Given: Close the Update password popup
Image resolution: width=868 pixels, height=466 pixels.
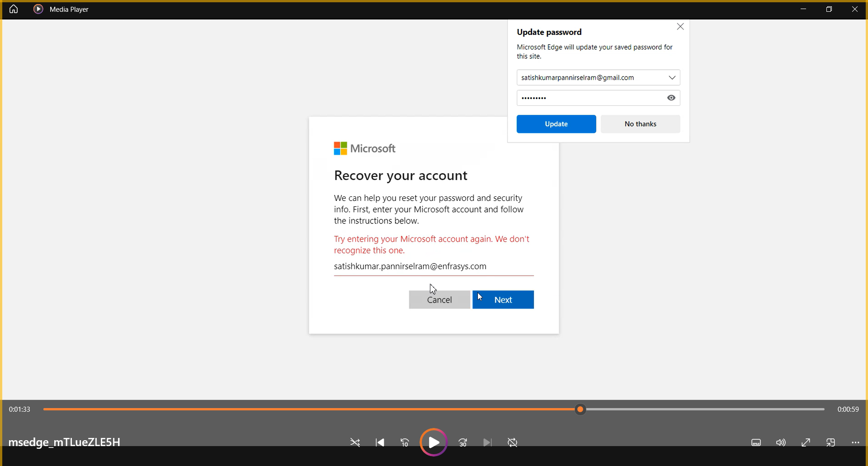Looking at the screenshot, I should pos(680,27).
